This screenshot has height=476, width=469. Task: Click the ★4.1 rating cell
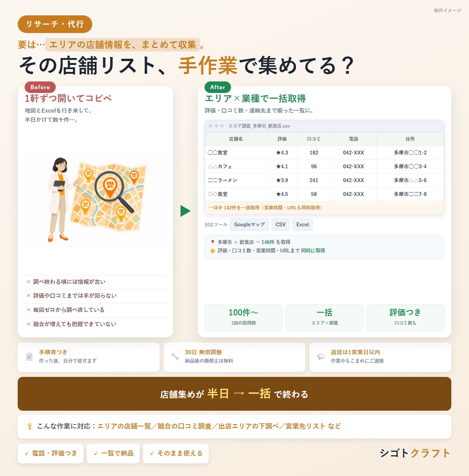tap(282, 167)
